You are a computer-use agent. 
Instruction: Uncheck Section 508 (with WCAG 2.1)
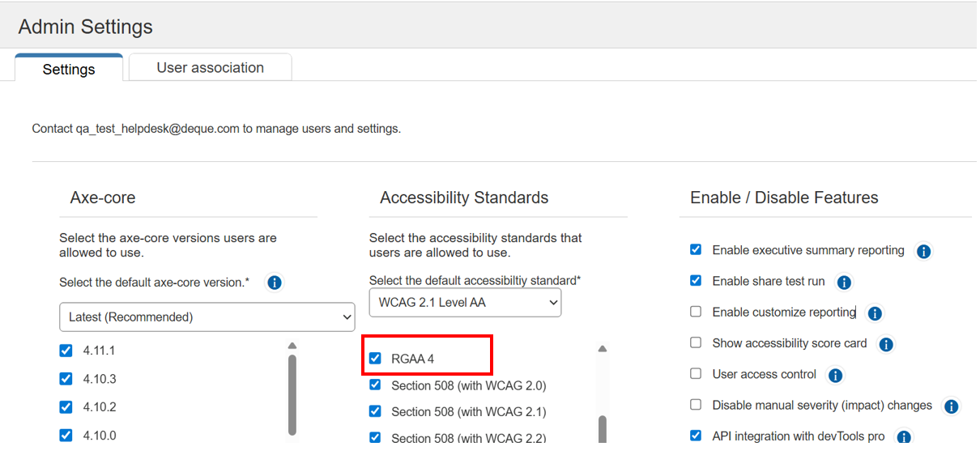[x=375, y=411]
